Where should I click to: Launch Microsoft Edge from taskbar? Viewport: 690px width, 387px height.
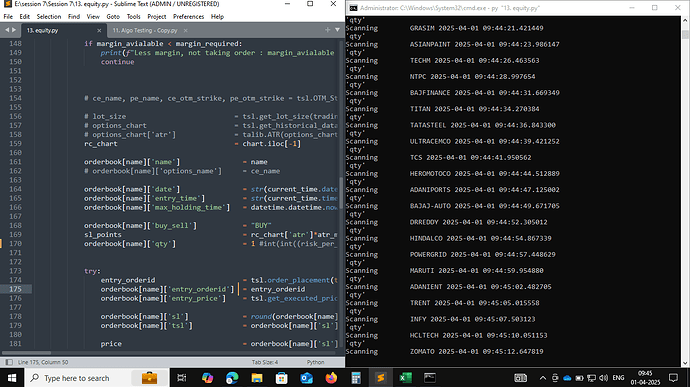tap(232, 378)
